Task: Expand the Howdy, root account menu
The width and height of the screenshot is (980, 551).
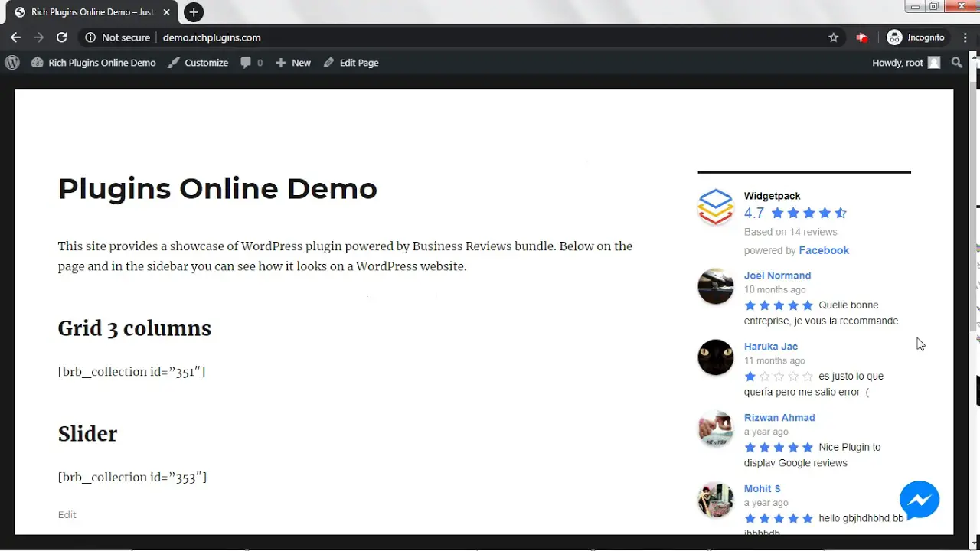Action: 905,63
